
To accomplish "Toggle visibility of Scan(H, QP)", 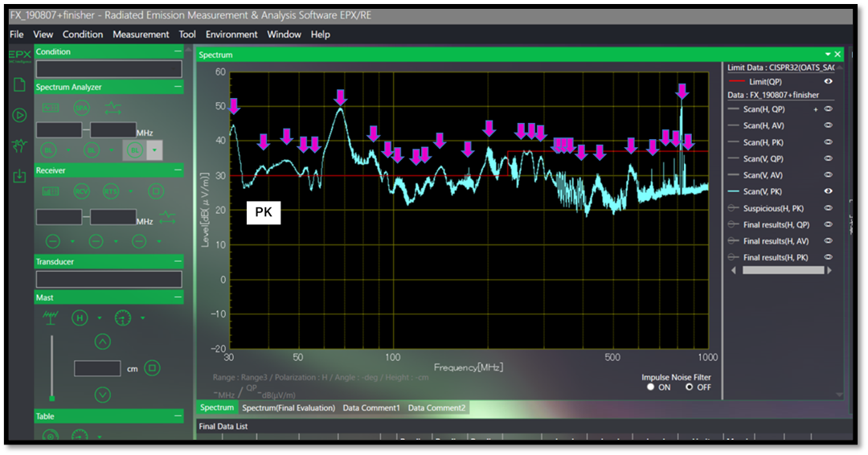I will 828,109.
